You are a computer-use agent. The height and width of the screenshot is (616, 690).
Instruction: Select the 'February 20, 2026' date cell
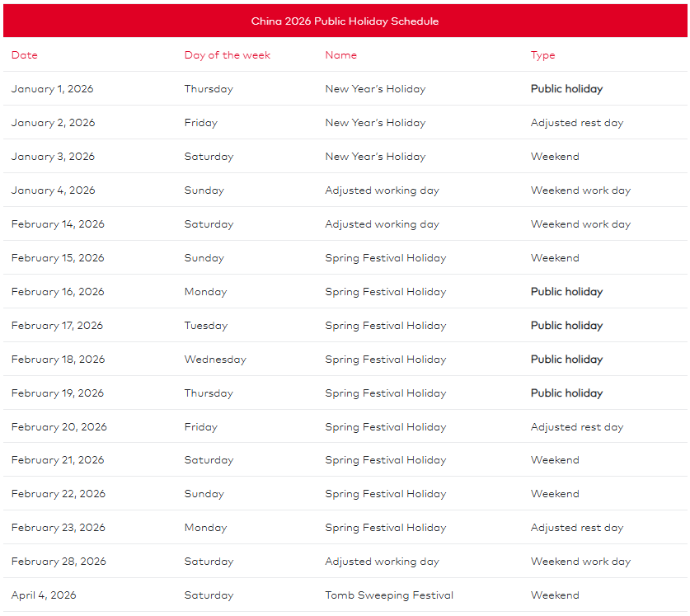(59, 427)
